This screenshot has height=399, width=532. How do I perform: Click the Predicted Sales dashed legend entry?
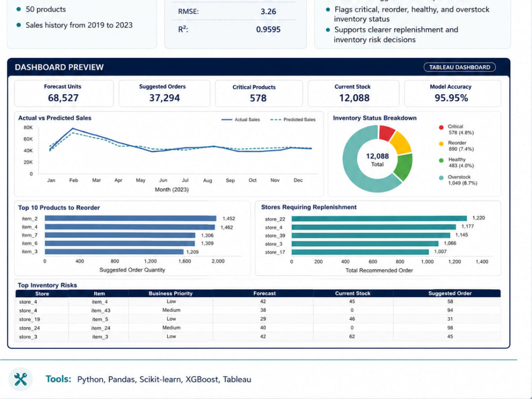[293, 119]
